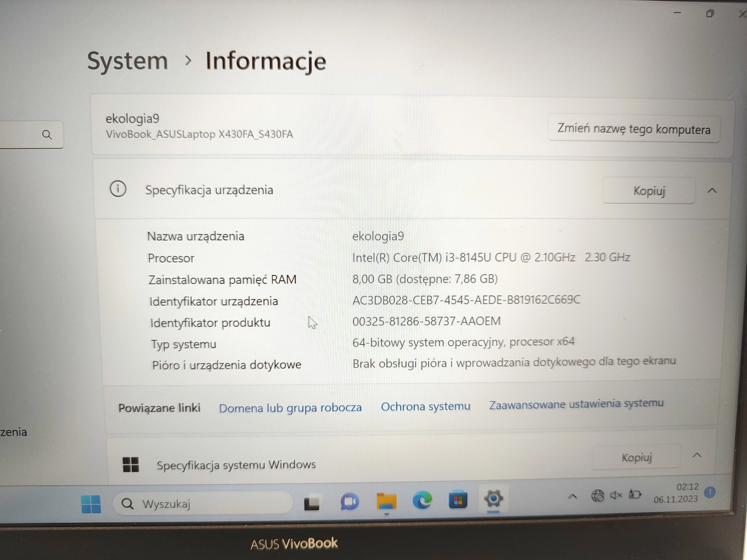Open the clock and date flyout
Image resolution: width=747 pixels, height=560 pixels.
pos(676,493)
